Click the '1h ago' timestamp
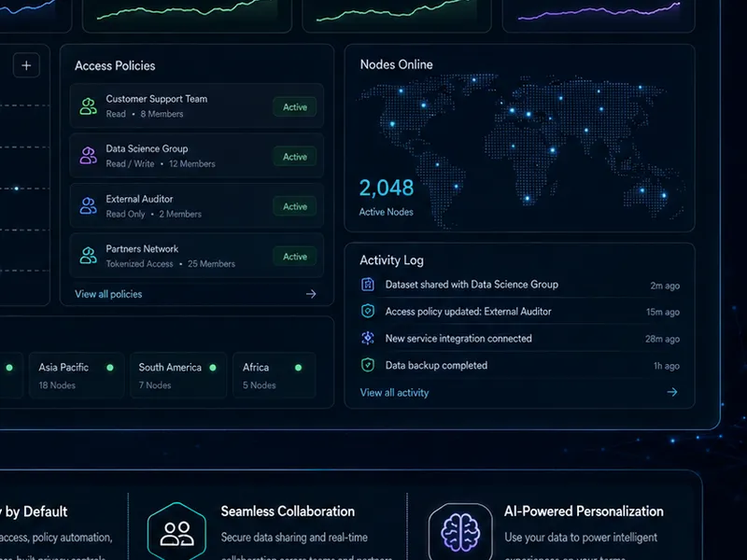The height and width of the screenshot is (560, 747). [x=667, y=366]
